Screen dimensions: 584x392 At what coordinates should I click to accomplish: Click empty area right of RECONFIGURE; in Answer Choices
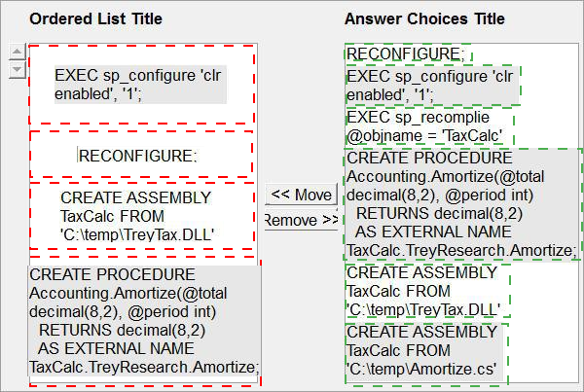click(526, 53)
